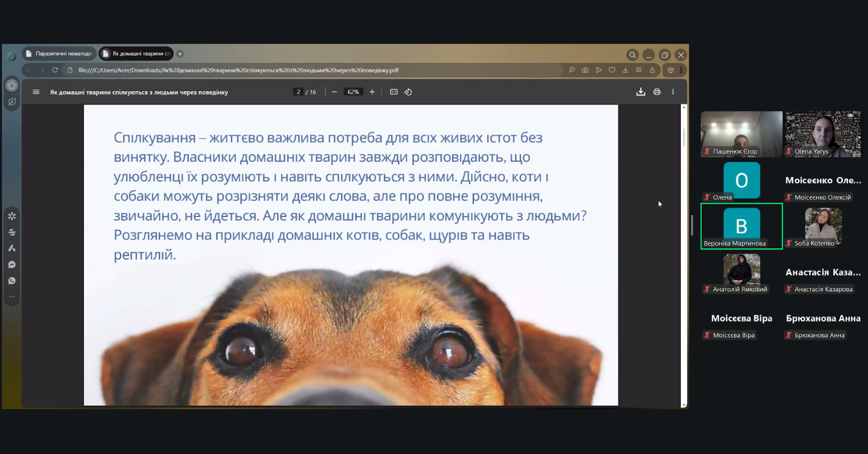Open PDF viewer more actions menu
Screen dimensions: 868x454
click(x=673, y=92)
